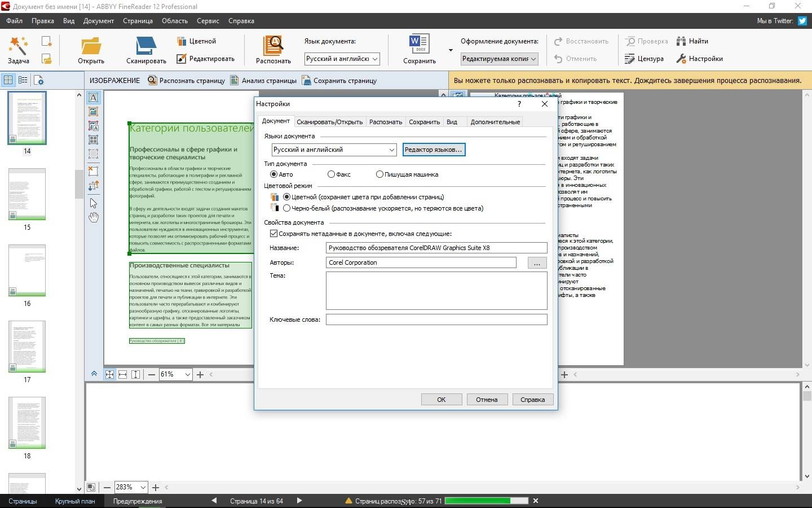812x508 pixels.
Task: Select the picture area drawing tool
Action: 94,112
